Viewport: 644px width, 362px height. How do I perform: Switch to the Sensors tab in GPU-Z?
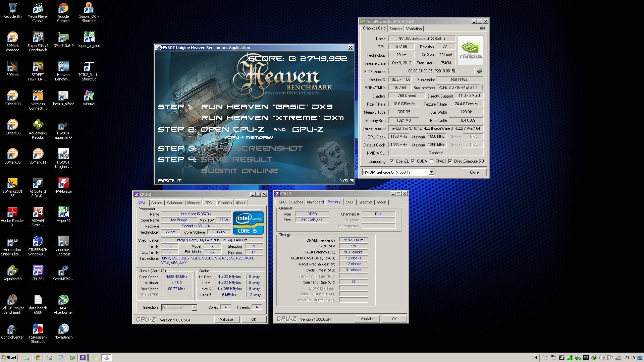pos(396,29)
